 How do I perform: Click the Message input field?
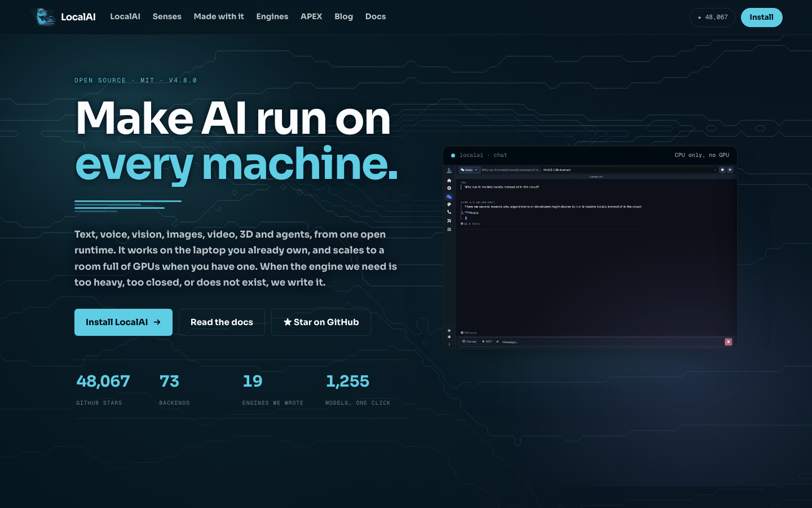pyautogui.click(x=612, y=342)
